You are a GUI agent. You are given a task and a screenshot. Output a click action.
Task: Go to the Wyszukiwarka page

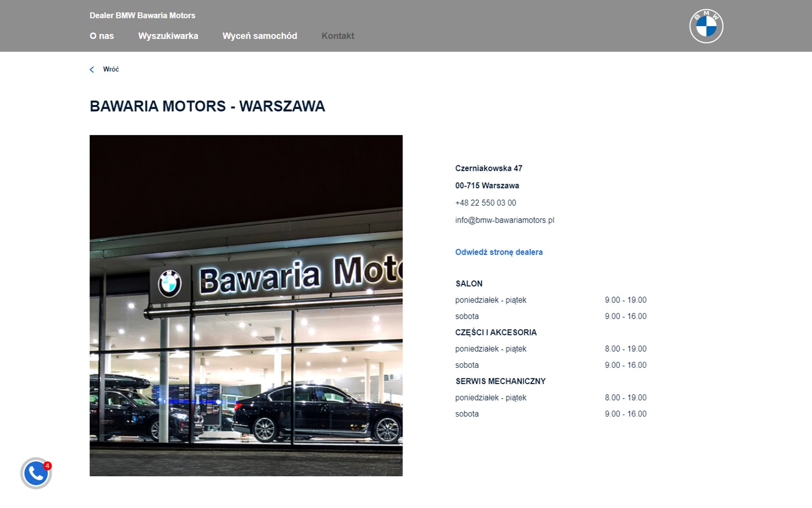(168, 36)
